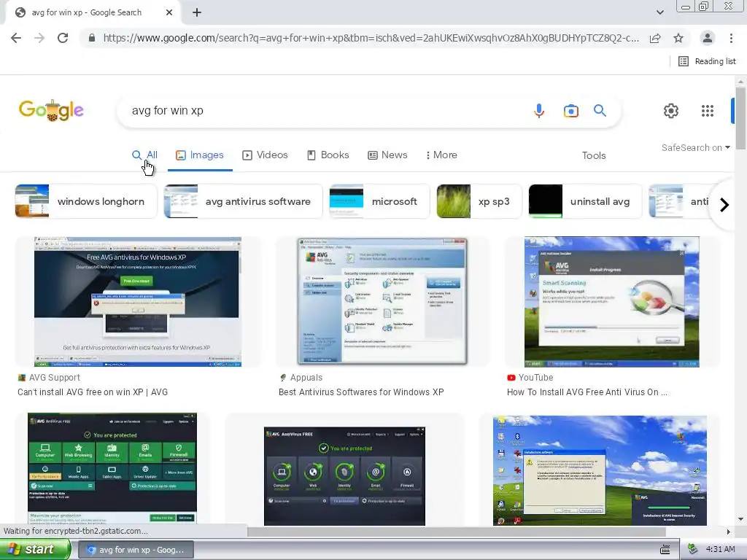Viewport: 747px width, 560px height.
Task: Select the windows longhorn suggestion chip
Action: click(86, 201)
